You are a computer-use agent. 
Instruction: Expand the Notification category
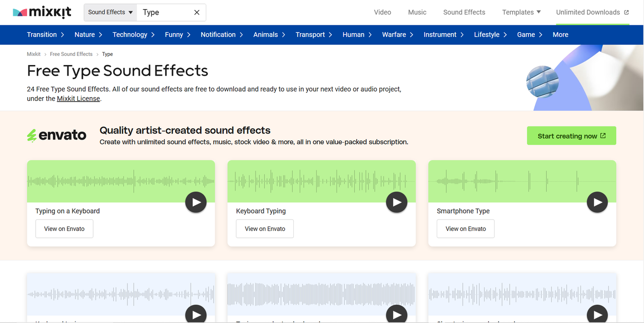click(x=222, y=34)
